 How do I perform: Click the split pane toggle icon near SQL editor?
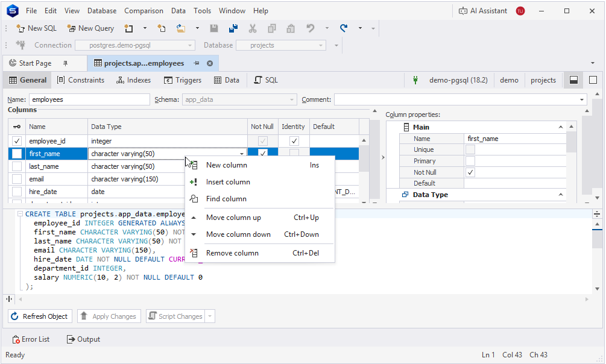(x=597, y=214)
